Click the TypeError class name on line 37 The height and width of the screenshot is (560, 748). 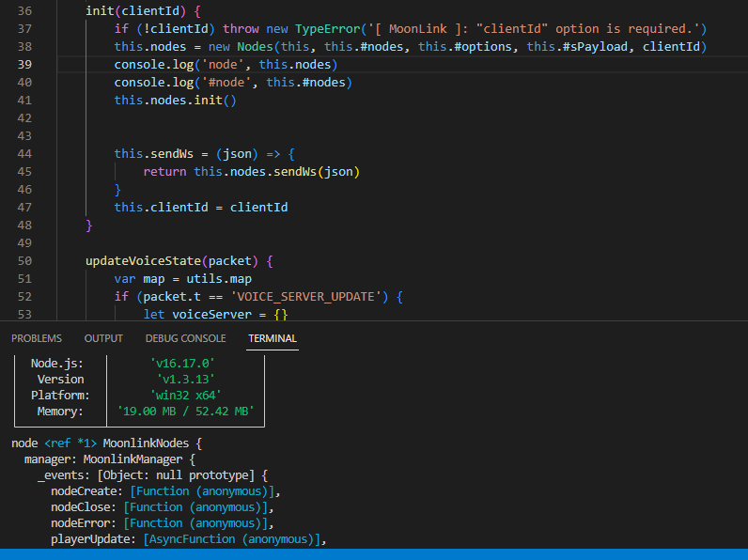[328, 28]
